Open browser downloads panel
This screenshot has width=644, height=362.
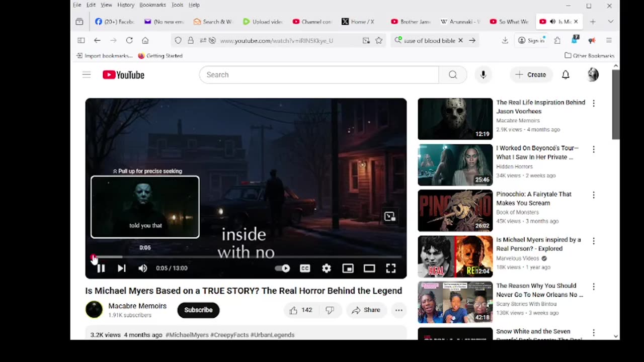point(505,41)
